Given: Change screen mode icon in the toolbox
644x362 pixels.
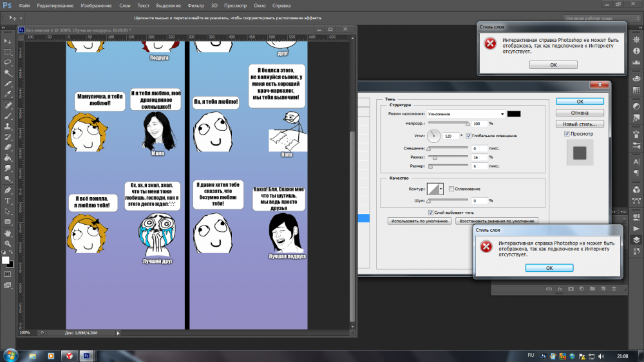Looking at the screenshot, I should pos(8,285).
